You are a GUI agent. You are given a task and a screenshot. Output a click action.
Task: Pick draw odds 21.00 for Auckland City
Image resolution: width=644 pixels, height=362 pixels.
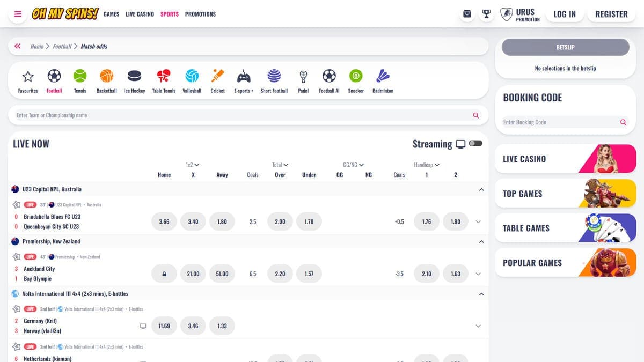coord(193,274)
